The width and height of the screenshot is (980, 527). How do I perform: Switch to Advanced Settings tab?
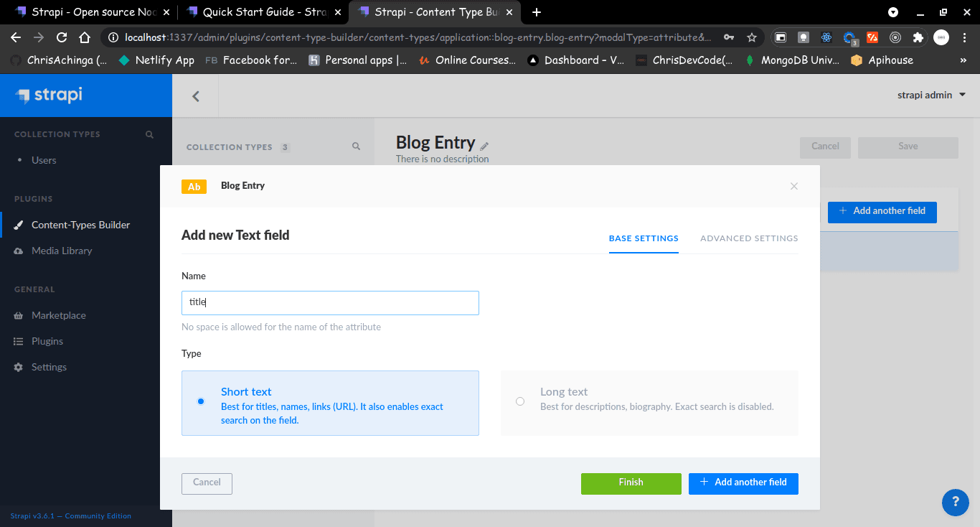click(x=749, y=238)
